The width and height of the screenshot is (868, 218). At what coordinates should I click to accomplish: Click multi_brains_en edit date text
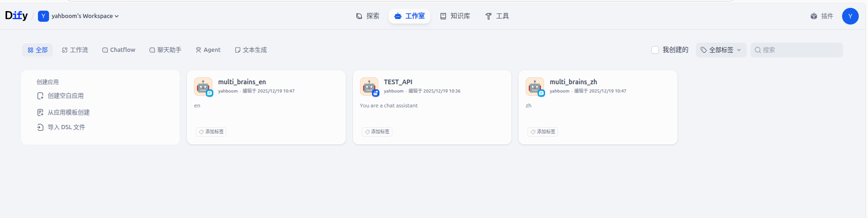pyautogui.click(x=269, y=91)
